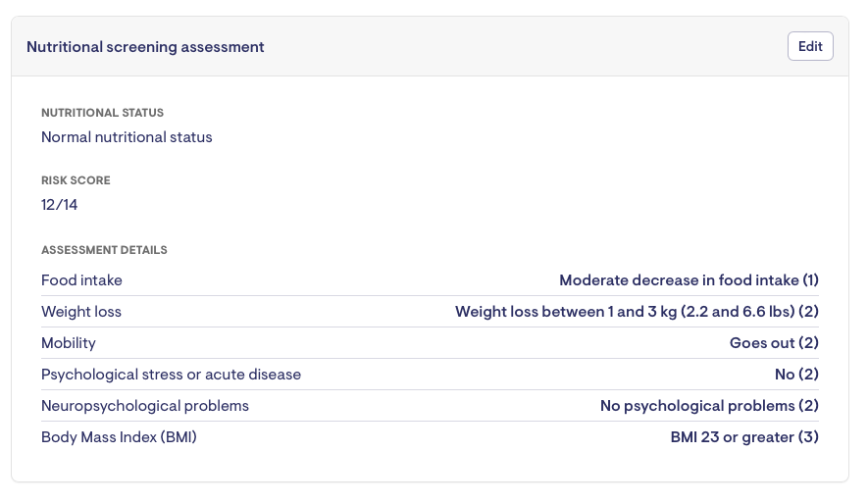This screenshot has height=503, width=868.
Task: Select the Moderate decrease in food intake value
Action: point(689,280)
